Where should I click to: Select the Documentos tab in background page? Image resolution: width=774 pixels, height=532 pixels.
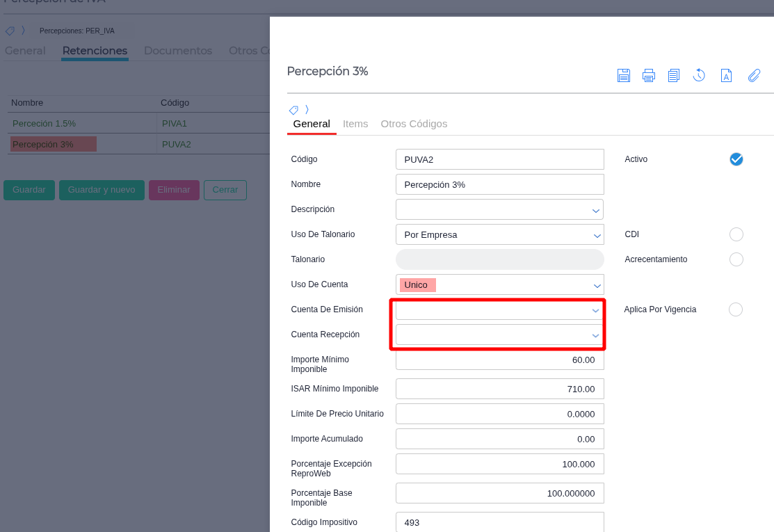click(178, 51)
